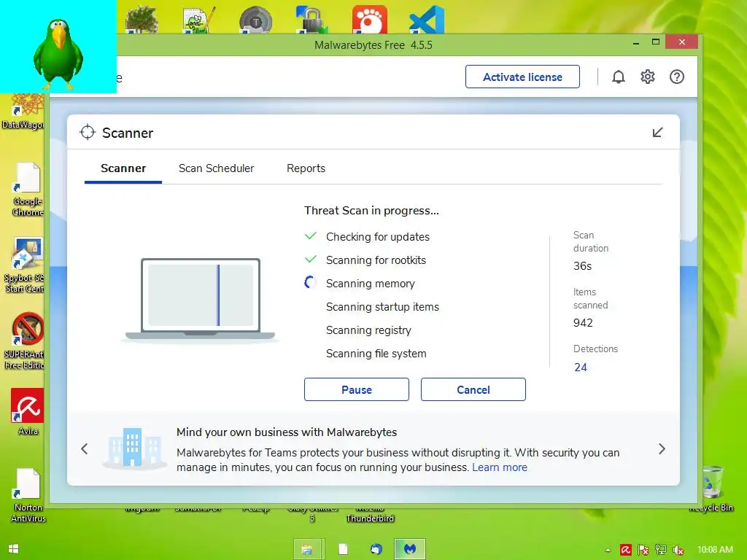The image size is (747, 560).
Task: Click the network tray icon
Action: click(x=661, y=550)
